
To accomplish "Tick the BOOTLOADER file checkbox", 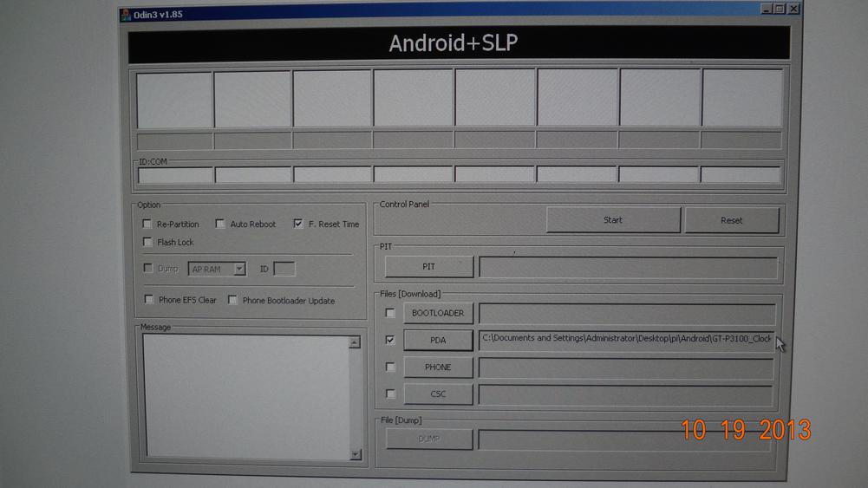I will click(389, 313).
